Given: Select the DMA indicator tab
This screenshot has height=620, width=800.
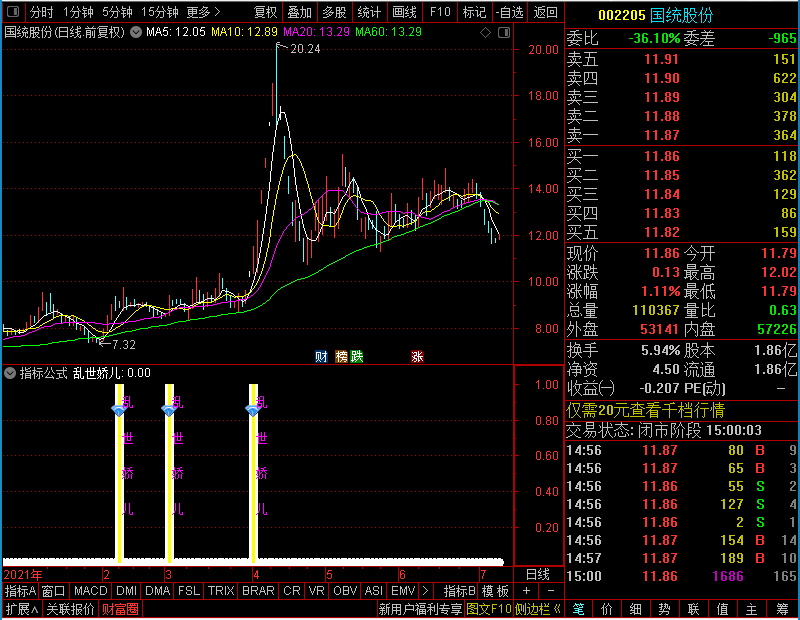Looking at the screenshot, I should [x=158, y=591].
